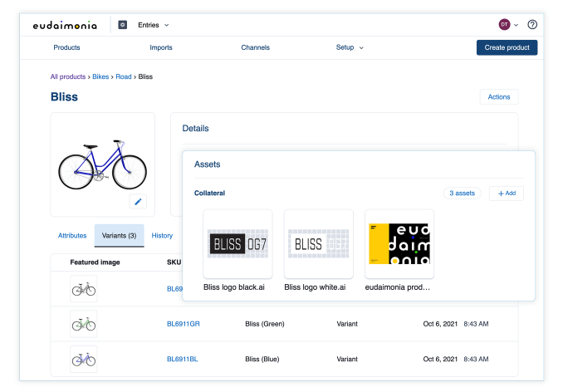The height and width of the screenshot is (392, 563).
Task: Click the Actions button
Action: click(499, 97)
